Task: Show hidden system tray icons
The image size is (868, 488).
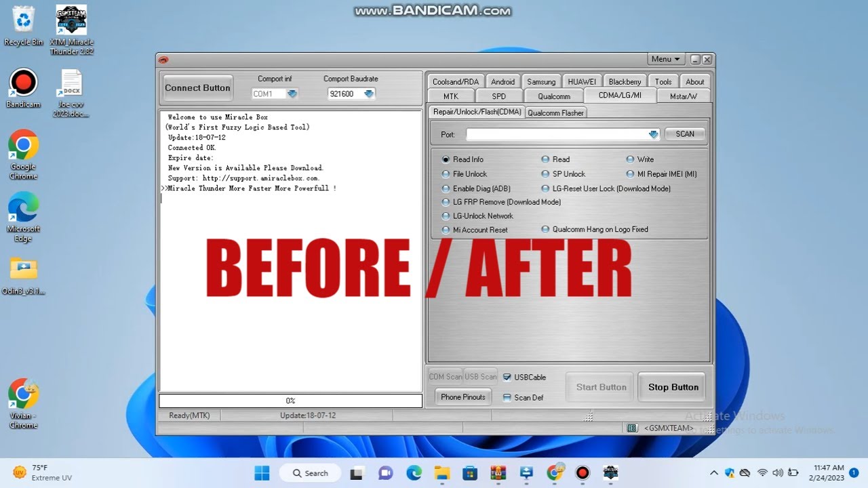Action: pos(713,473)
